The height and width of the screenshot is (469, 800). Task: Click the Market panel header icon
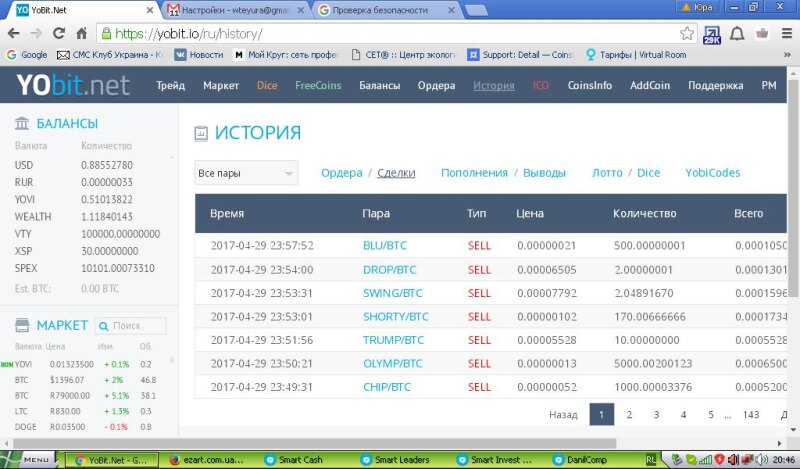21,326
